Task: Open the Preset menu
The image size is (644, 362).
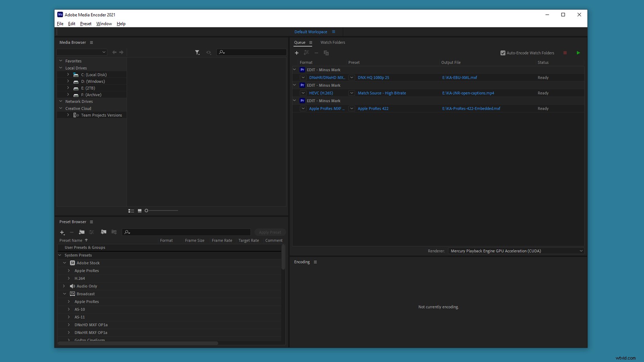Action: point(86,24)
